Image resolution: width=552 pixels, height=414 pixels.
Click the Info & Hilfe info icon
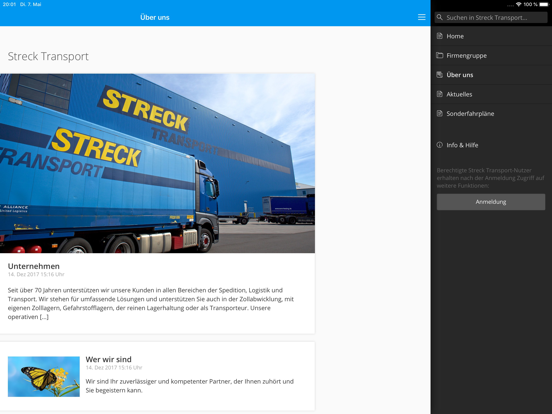tap(440, 145)
